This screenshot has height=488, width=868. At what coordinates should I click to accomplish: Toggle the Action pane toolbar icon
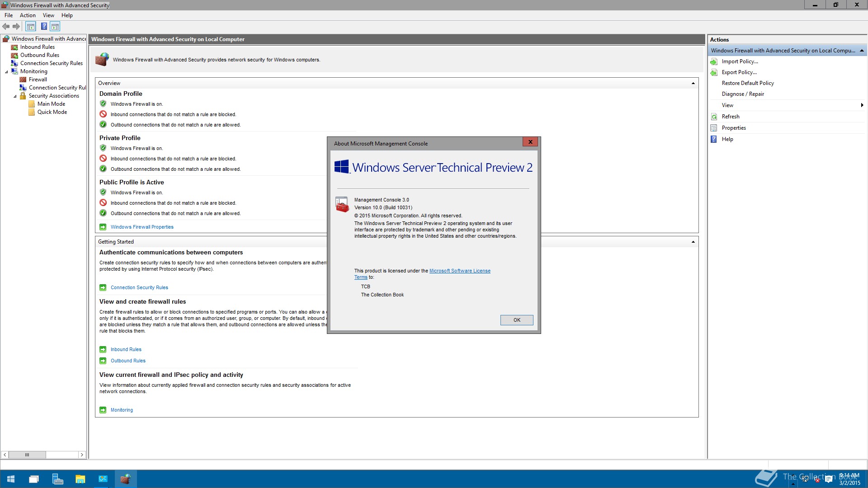tap(55, 27)
